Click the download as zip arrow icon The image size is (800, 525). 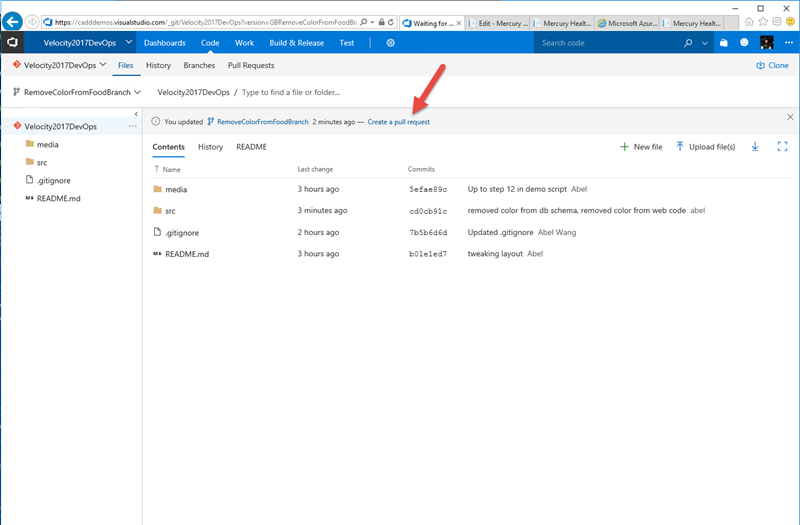755,147
